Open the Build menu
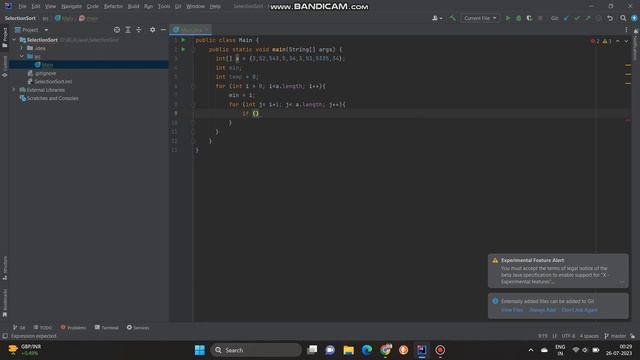This screenshot has width=640, height=360. [x=133, y=7]
